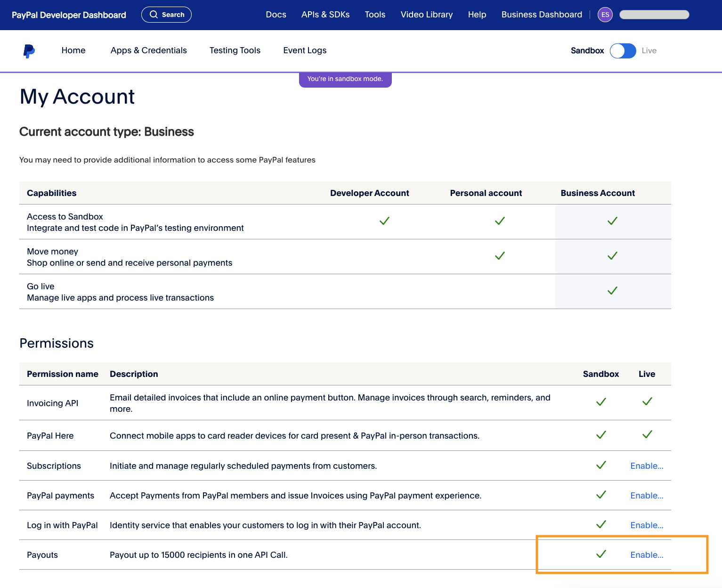Open Business Dashboard link

point(542,15)
